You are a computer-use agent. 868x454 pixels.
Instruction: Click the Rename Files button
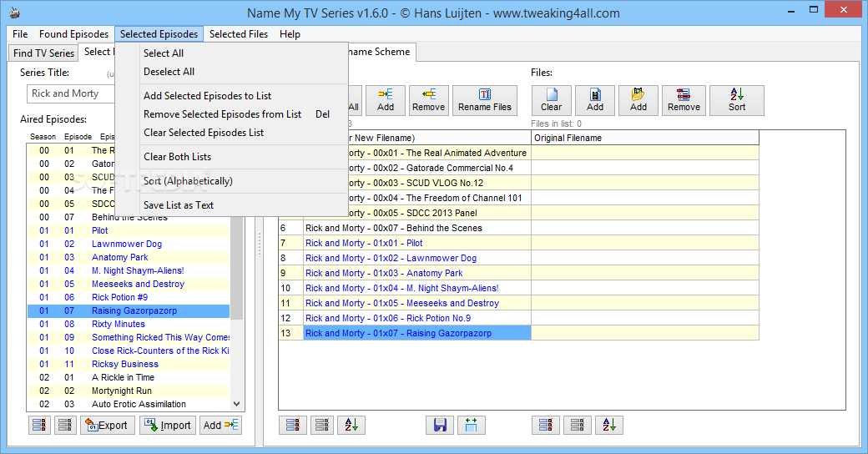pyautogui.click(x=485, y=100)
